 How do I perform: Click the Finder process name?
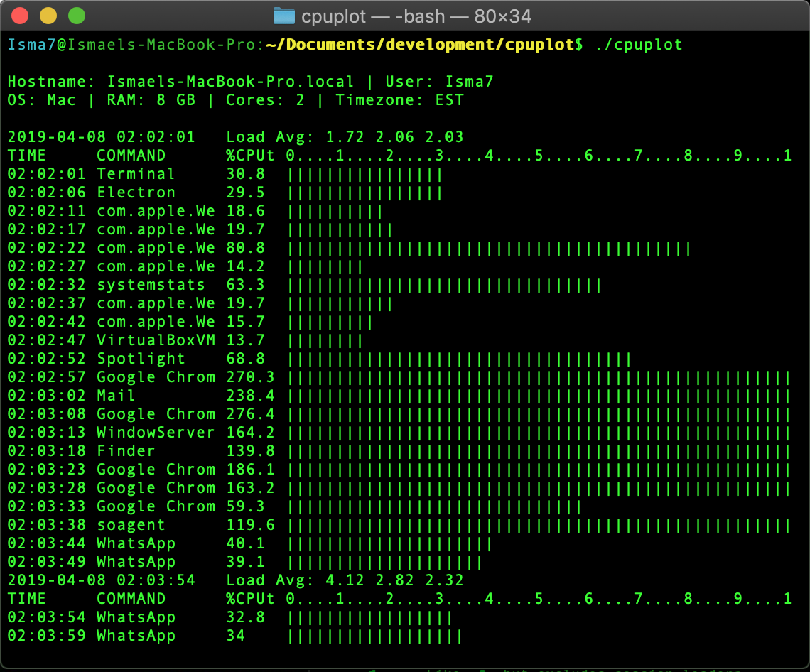tap(126, 451)
